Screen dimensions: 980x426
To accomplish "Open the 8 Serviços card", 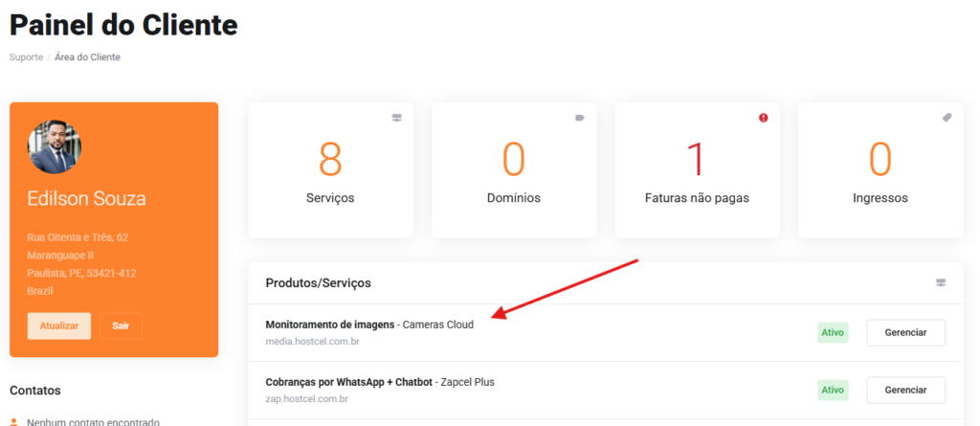I will [x=330, y=170].
